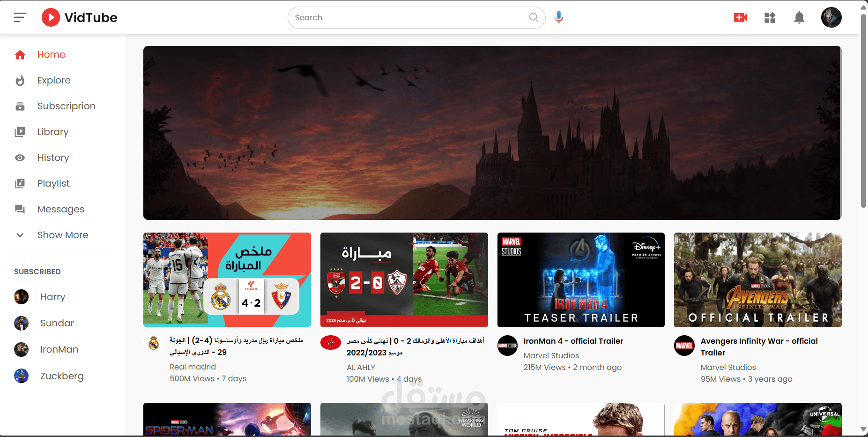Image resolution: width=868 pixels, height=437 pixels.
Task: Click the Messages chat icon
Action: (20, 210)
